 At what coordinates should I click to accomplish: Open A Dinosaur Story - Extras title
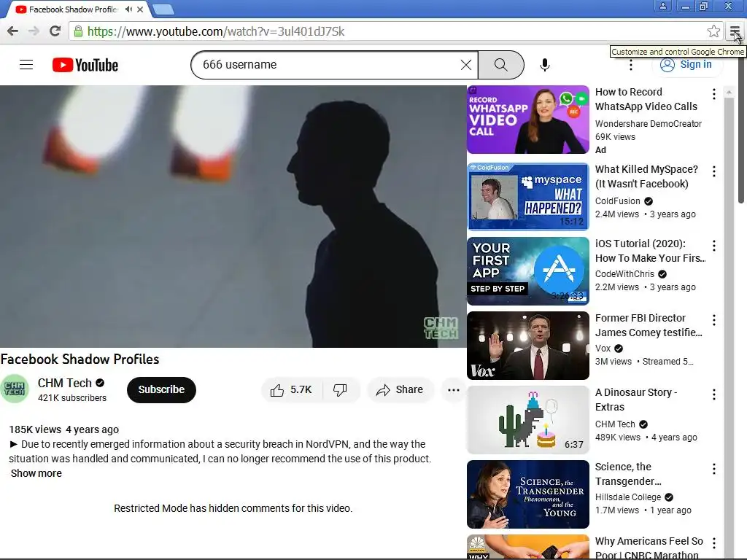(636, 399)
